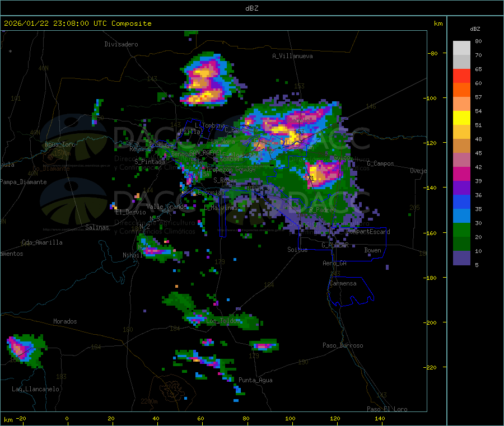This screenshot has height=426, width=504.
Task: Click the 'km' label at the bottom left
Action: (8, 420)
